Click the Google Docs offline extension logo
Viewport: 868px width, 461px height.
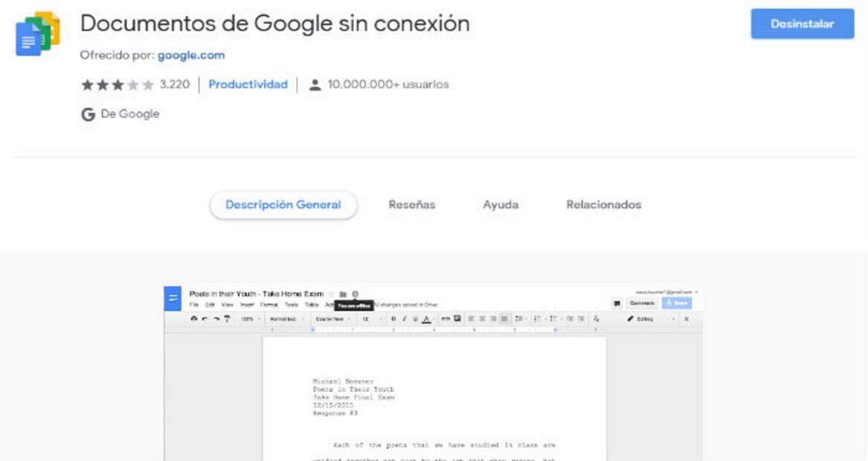click(38, 33)
